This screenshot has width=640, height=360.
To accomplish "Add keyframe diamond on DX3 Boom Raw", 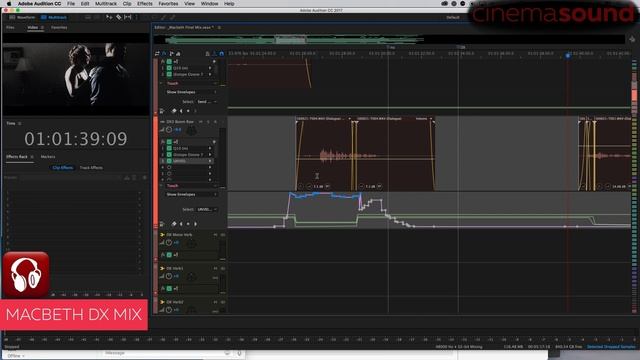I will (174, 224).
